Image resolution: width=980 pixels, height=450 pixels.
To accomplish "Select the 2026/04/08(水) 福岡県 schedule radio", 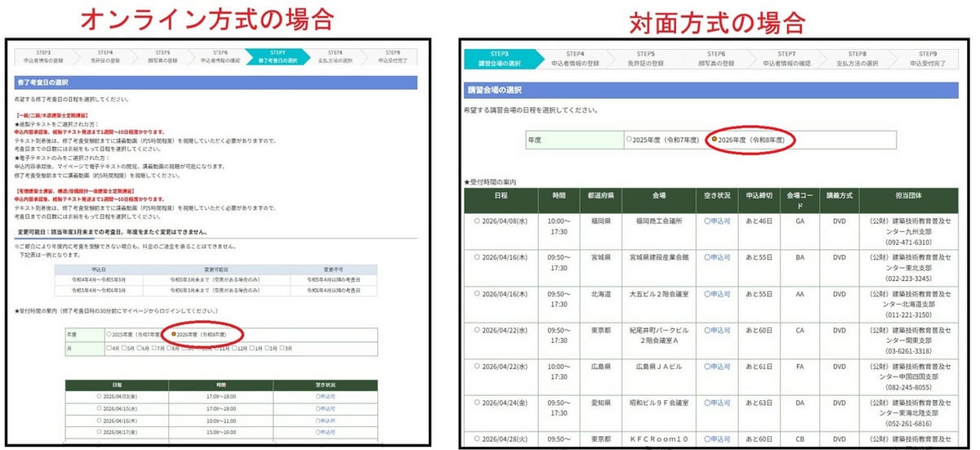I will coord(478,221).
